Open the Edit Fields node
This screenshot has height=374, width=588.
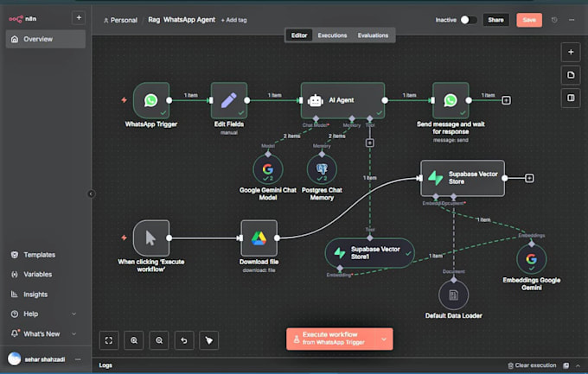(x=229, y=100)
